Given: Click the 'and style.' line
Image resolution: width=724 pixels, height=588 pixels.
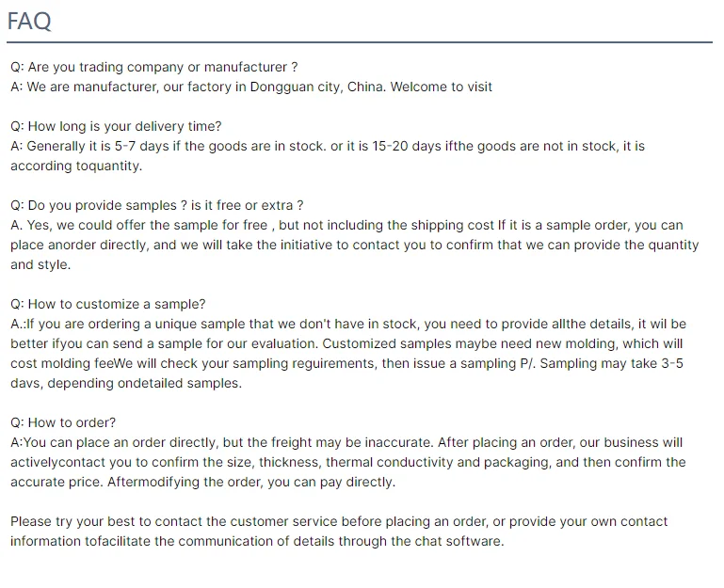Looking at the screenshot, I should pyautogui.click(x=40, y=264).
